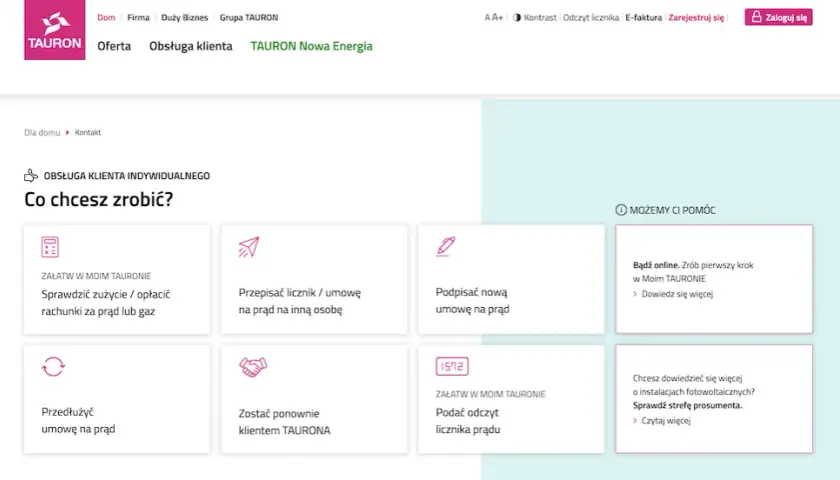
Task: Follow the Czytaj więcej link
Action: pyautogui.click(x=666, y=421)
